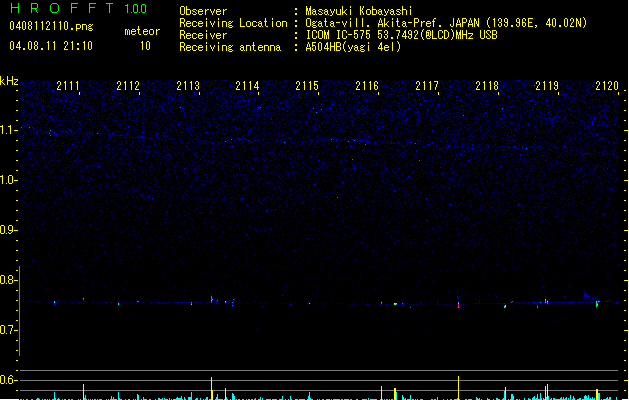Click the 2112 time axis marker
Screen dimensions: 629x400
pyautogui.click(x=128, y=86)
